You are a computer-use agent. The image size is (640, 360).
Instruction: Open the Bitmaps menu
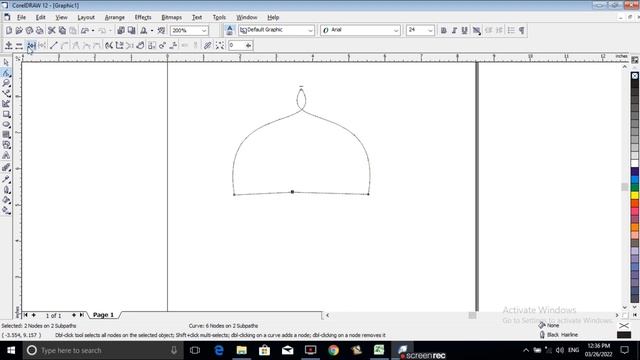(x=171, y=18)
